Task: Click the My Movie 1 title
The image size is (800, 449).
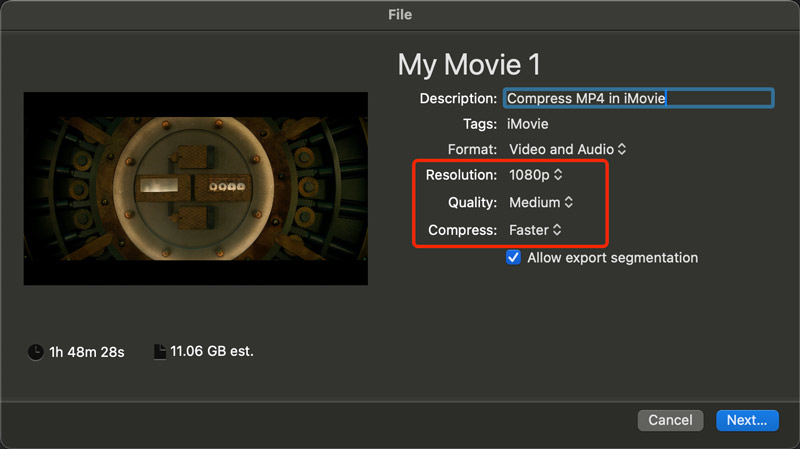Action: click(469, 64)
